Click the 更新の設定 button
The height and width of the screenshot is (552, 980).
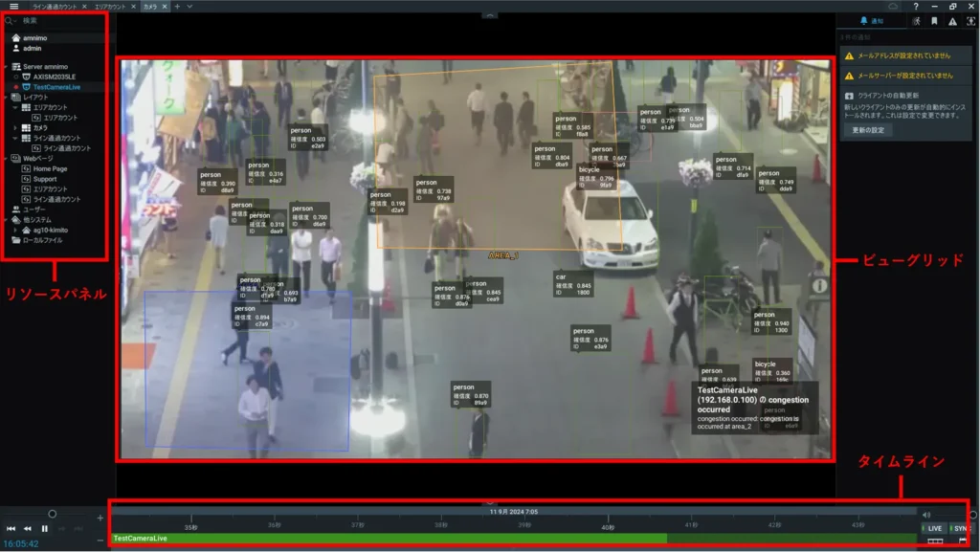click(x=866, y=129)
